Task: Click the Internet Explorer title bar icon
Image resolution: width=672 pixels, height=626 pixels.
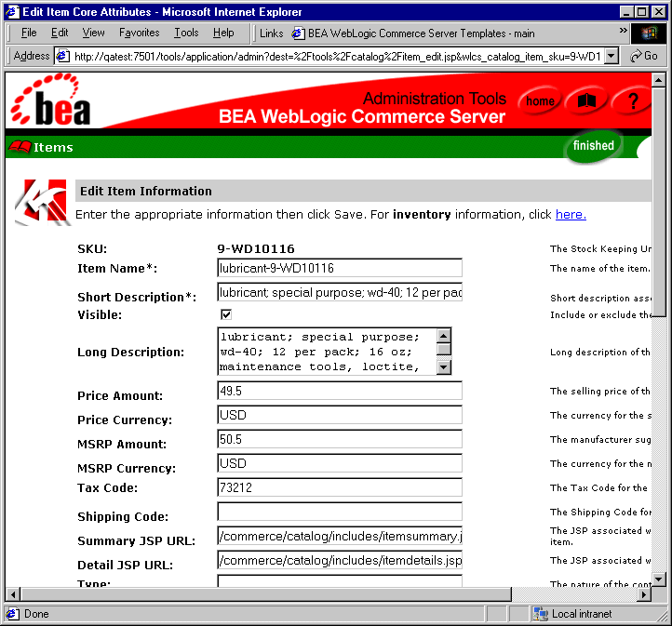Action: click(12, 11)
